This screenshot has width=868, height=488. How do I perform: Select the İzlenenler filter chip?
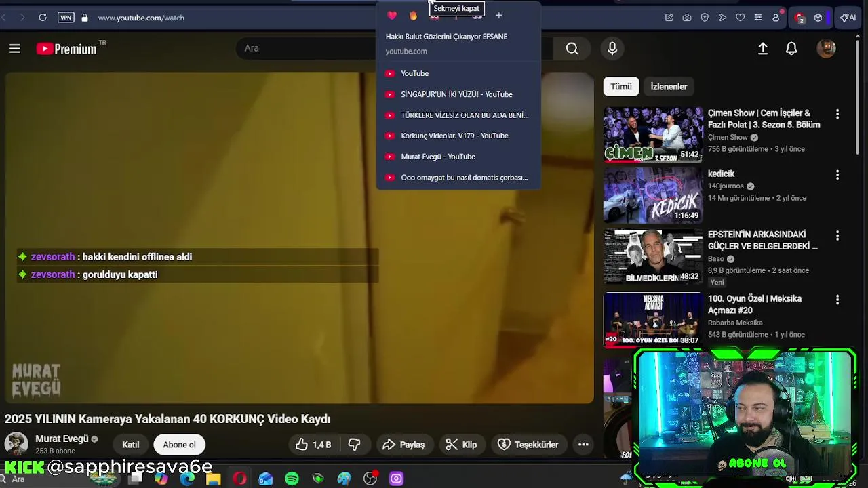pyautogui.click(x=669, y=87)
